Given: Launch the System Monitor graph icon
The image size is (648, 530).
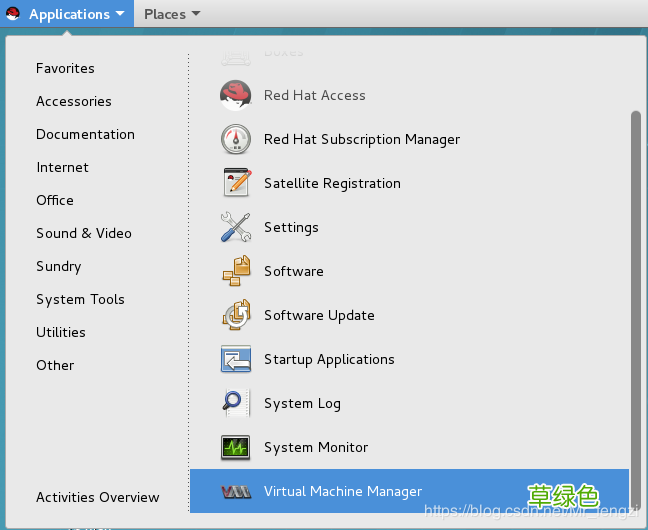Looking at the screenshot, I should point(236,447).
